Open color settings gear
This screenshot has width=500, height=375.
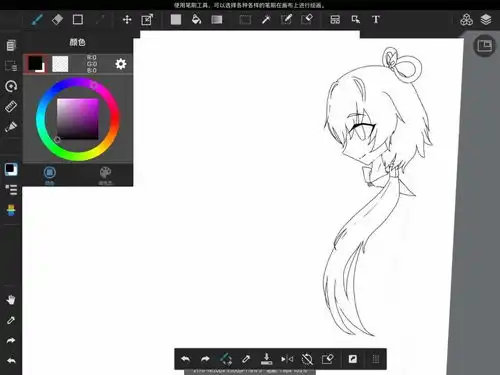[121, 64]
